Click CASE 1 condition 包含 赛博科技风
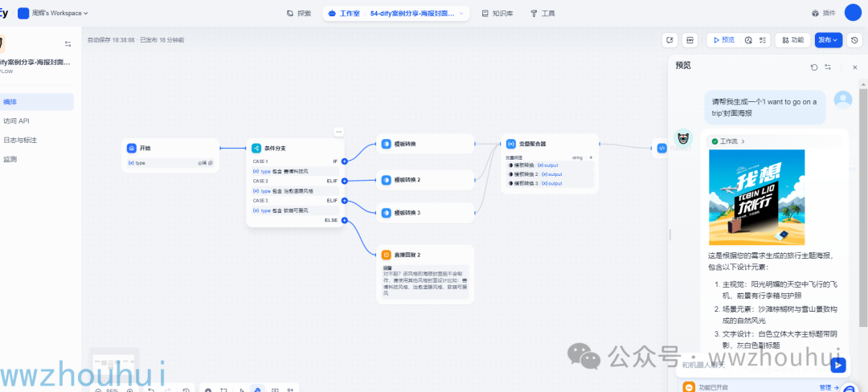868x392 pixels. point(295,171)
